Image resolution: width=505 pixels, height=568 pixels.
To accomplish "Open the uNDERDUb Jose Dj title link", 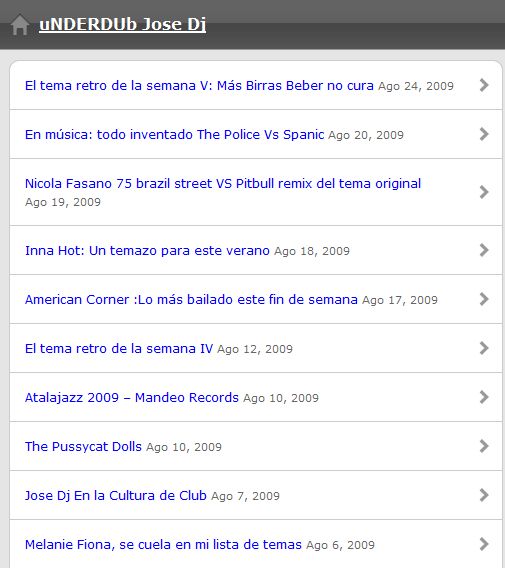I will 122,25.
